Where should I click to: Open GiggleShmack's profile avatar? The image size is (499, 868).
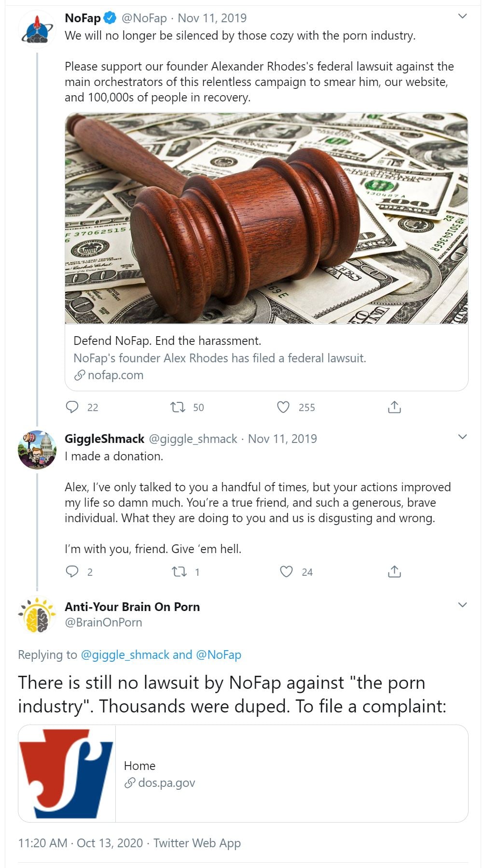pos(37,450)
